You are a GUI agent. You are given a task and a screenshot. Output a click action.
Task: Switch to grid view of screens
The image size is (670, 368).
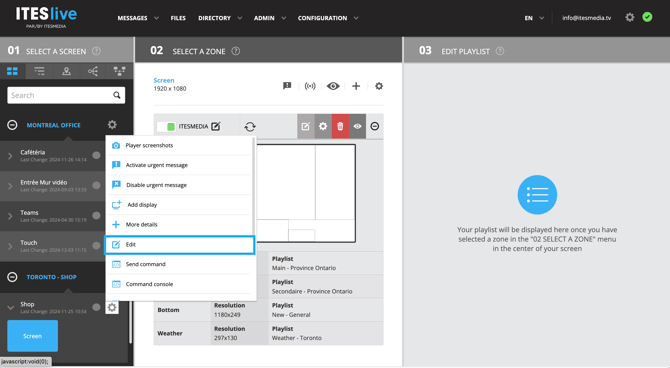pyautogui.click(x=12, y=71)
